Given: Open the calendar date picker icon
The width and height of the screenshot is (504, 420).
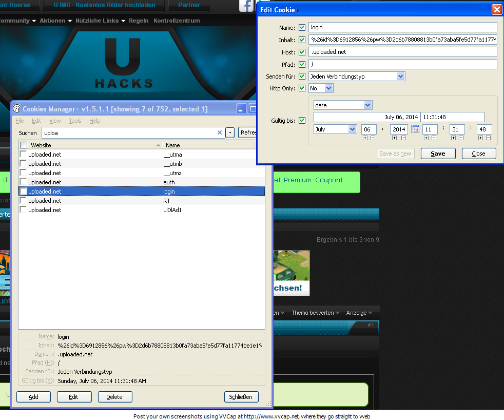Looking at the screenshot, I should [415, 129].
